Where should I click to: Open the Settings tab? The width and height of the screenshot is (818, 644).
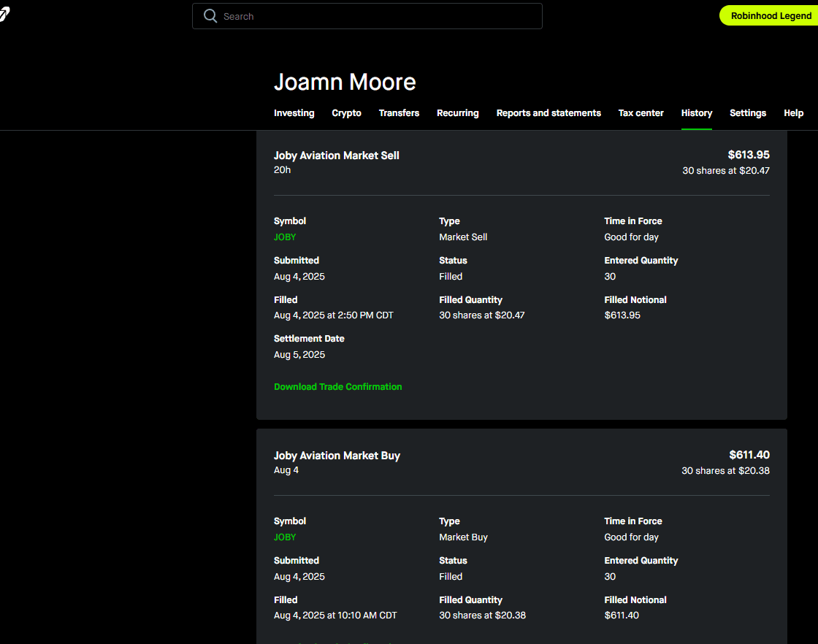coord(748,113)
